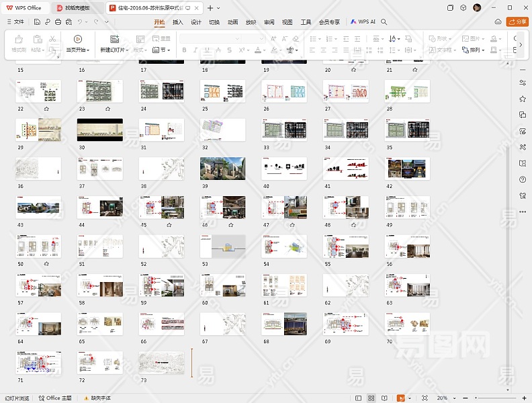Expand the 当页开始 dropdown arrow
This screenshot has height=403, width=532.
tap(89, 50)
